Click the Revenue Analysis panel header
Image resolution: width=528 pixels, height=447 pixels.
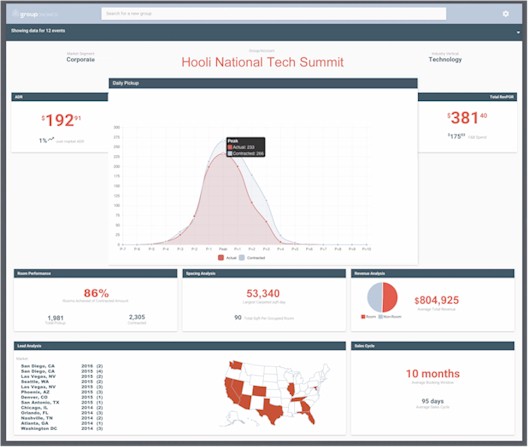433,273
